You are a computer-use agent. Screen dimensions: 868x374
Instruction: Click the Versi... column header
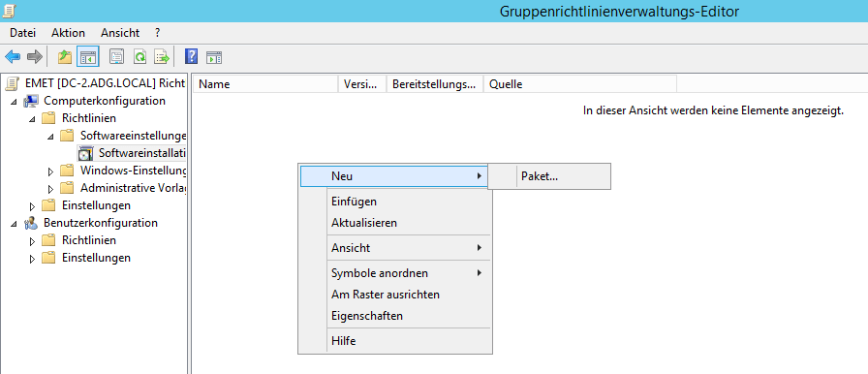pyautogui.click(x=362, y=84)
